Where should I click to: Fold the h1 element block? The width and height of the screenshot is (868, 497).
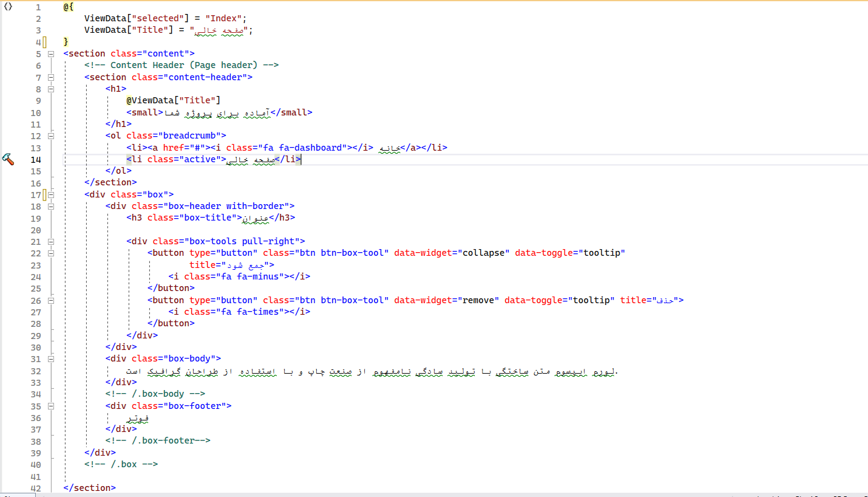(x=51, y=89)
